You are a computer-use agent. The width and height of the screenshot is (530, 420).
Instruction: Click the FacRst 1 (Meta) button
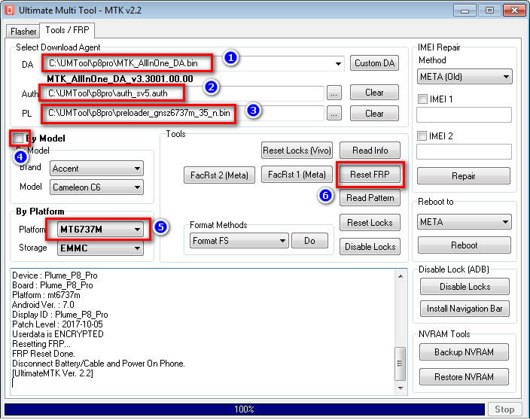pyautogui.click(x=297, y=175)
